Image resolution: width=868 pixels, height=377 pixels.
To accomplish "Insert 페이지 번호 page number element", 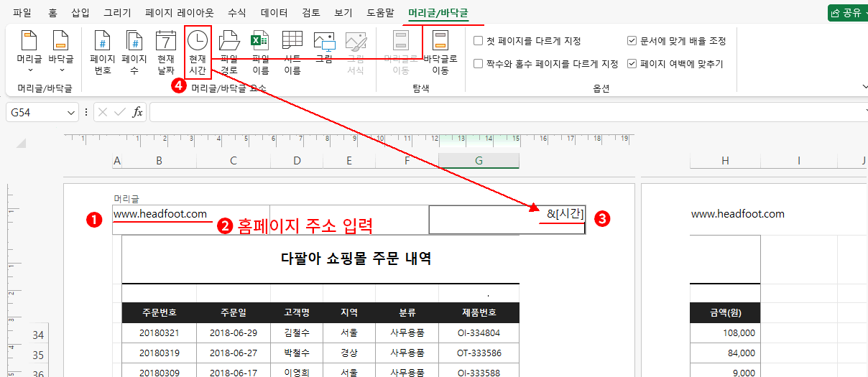I will click(x=103, y=52).
